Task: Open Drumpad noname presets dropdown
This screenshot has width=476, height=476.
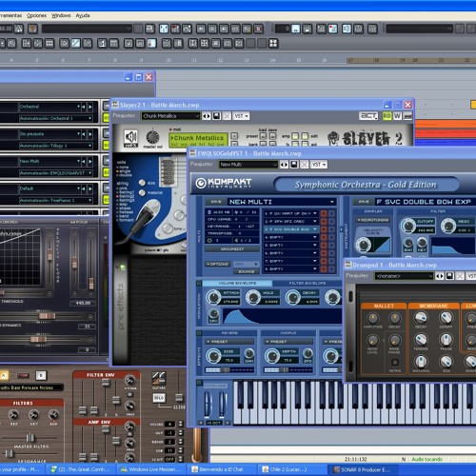Action: (404, 276)
